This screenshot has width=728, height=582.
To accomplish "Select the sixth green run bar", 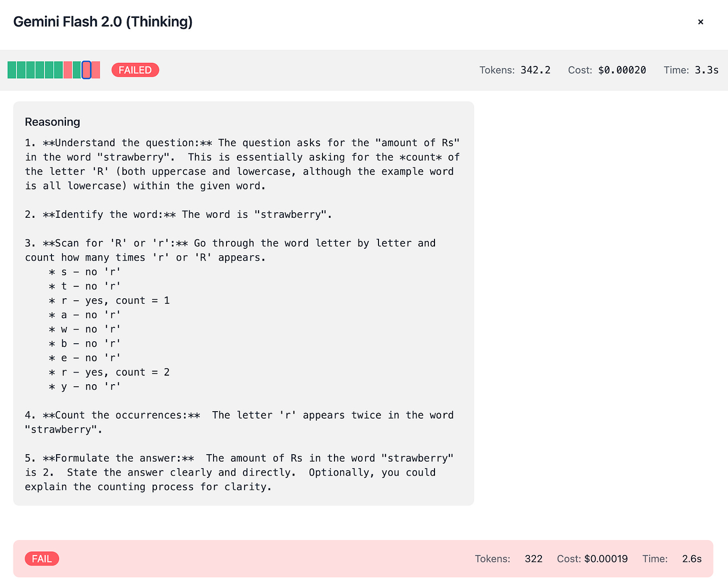I will (x=58, y=70).
